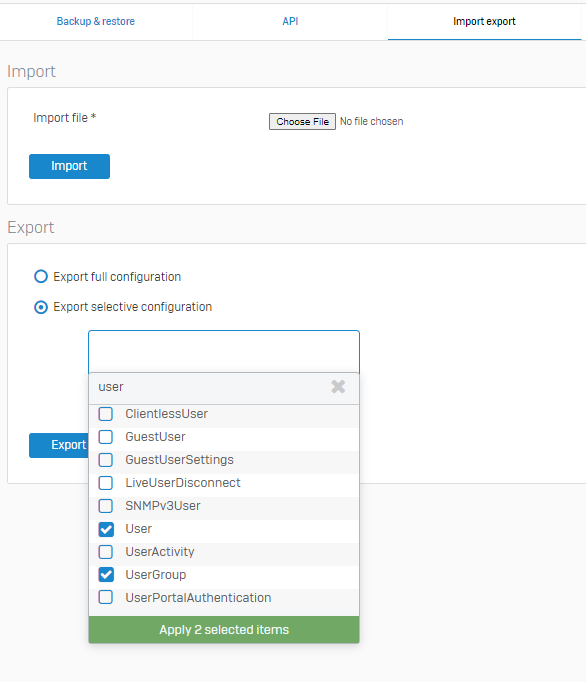Open the selective configuration dropdown box
Screen dimensions: 586x682
[224, 351]
